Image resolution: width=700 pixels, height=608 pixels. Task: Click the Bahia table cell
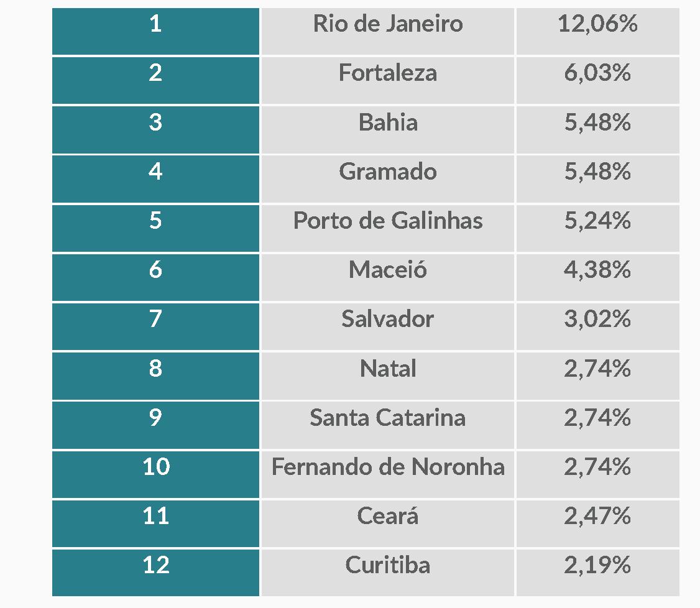point(387,129)
